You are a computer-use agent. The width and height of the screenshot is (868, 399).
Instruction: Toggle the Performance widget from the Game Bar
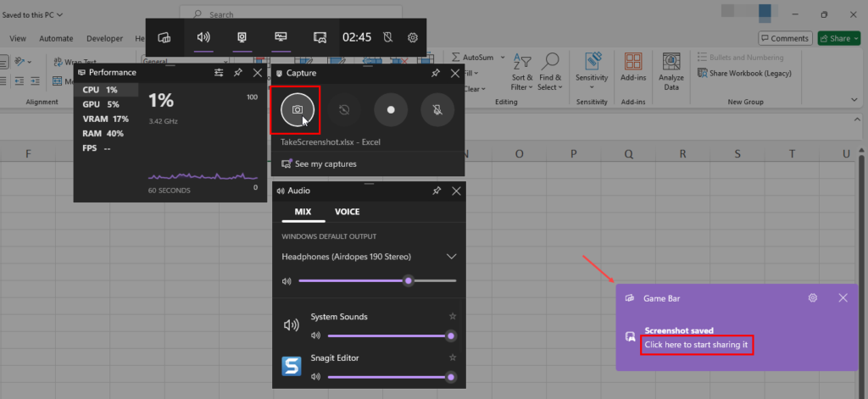[281, 37]
